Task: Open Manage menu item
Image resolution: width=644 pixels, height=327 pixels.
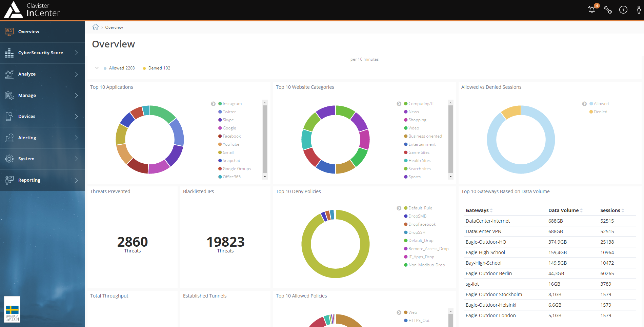Action: click(42, 96)
